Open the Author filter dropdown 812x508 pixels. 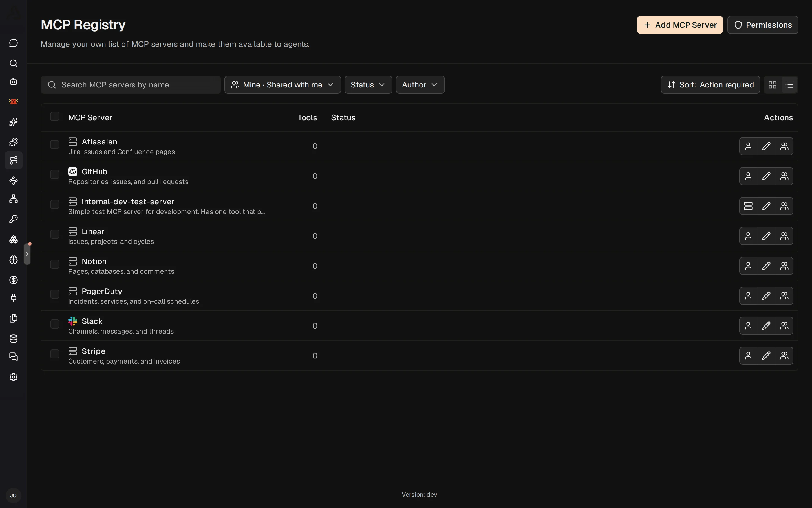[x=420, y=85]
